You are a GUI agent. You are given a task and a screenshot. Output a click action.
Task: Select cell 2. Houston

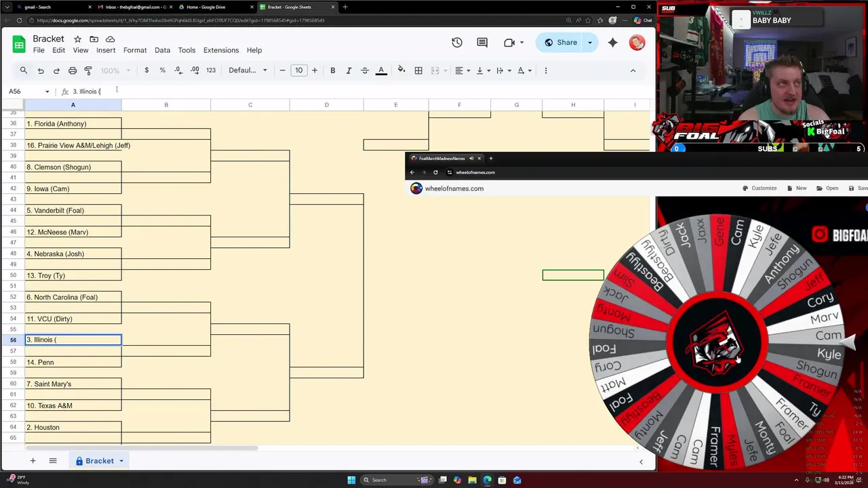pos(73,427)
